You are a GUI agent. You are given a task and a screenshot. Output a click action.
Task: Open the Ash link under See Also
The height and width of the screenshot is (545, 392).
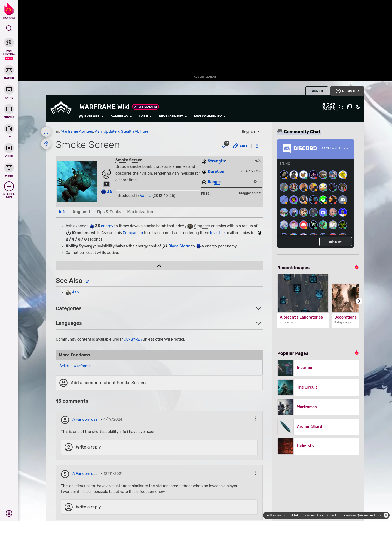click(x=75, y=292)
